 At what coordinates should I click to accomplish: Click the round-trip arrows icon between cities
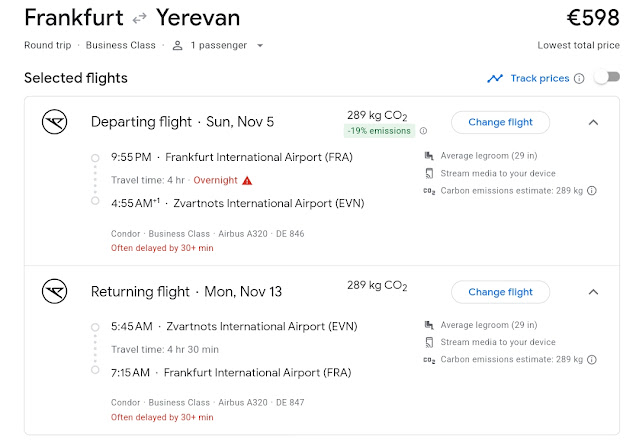(140, 19)
